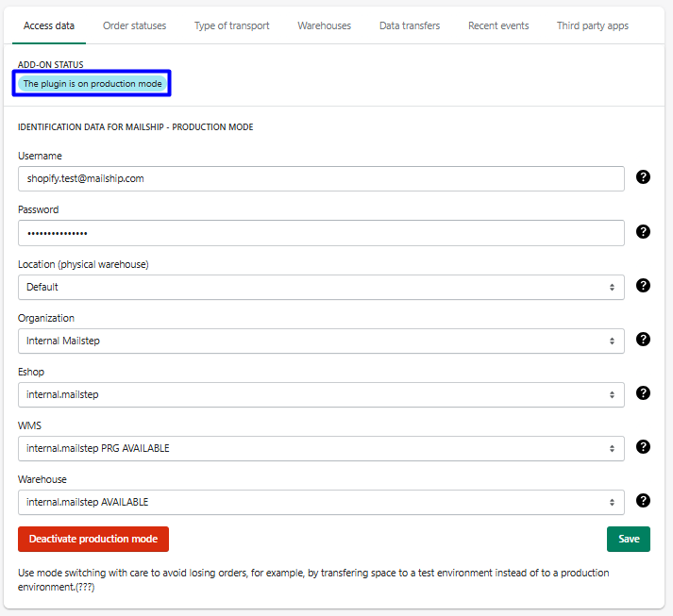Image resolution: width=673 pixels, height=616 pixels.
Task: Expand the Eshop dropdown
Action: click(x=321, y=394)
